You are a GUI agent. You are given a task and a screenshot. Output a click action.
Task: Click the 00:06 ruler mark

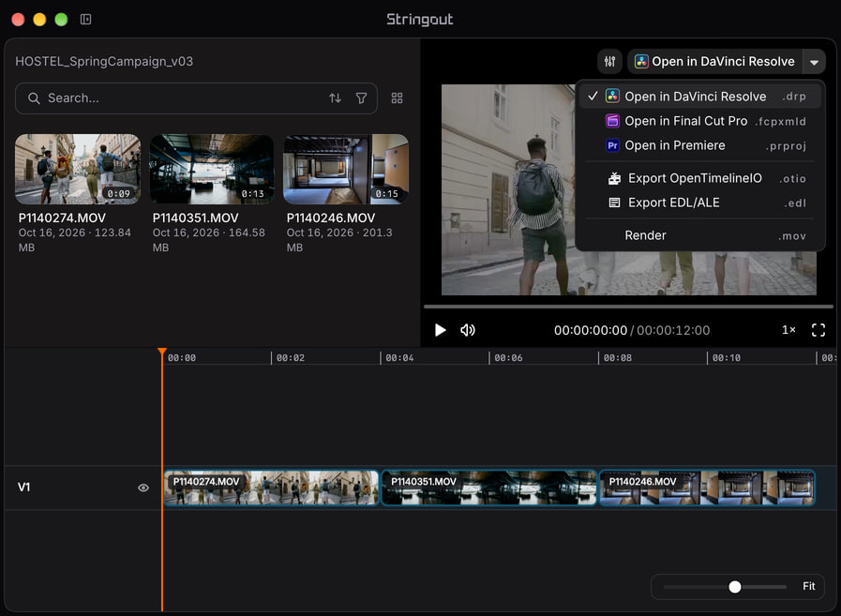[508, 358]
